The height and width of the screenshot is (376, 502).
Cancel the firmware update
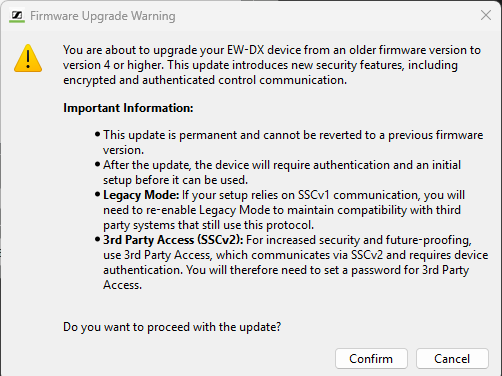tap(452, 359)
